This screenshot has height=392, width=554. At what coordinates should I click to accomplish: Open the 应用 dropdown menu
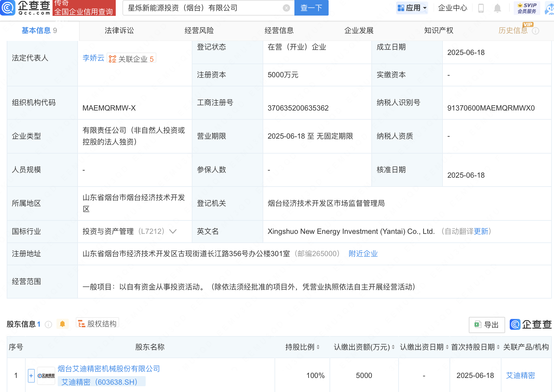click(412, 8)
